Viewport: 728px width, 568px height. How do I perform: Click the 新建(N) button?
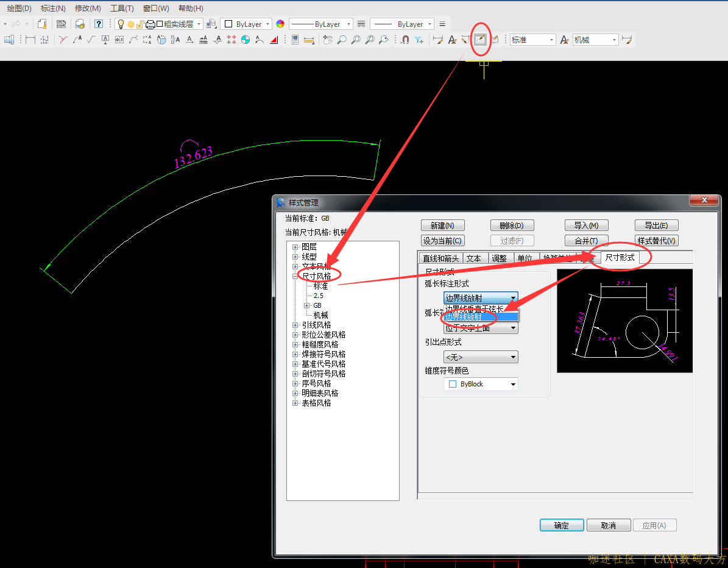(x=442, y=225)
